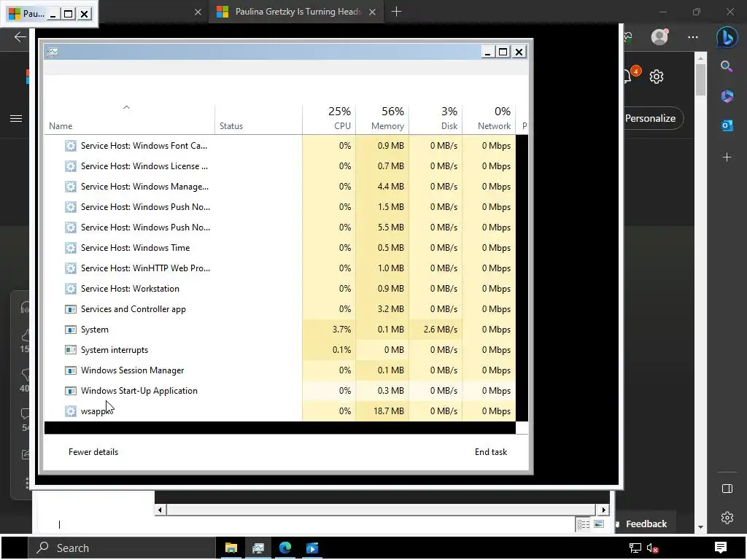Click the Services and Controller app icon
The height and width of the screenshot is (560, 747).
[71, 309]
